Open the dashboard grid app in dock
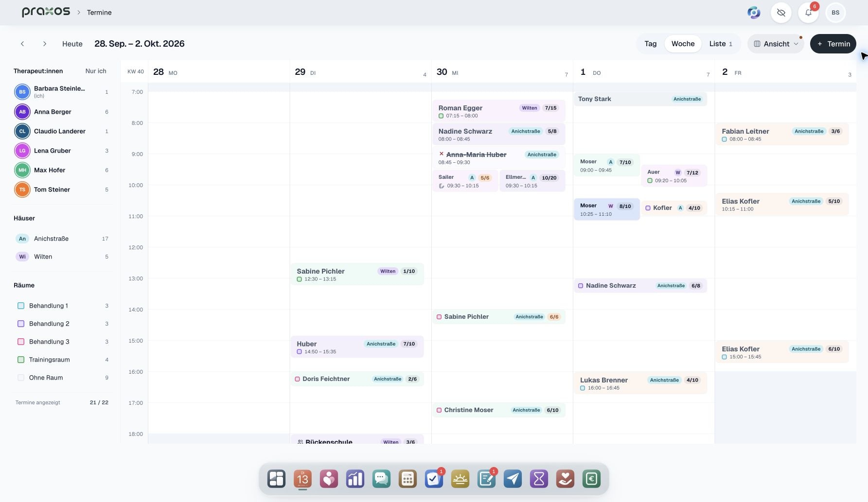The height and width of the screenshot is (502, 868). [276, 479]
